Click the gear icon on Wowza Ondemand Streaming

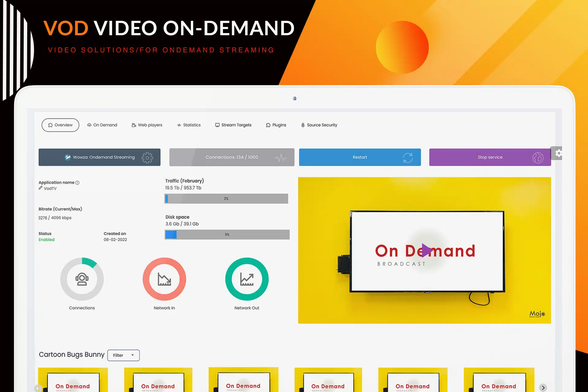[147, 157]
